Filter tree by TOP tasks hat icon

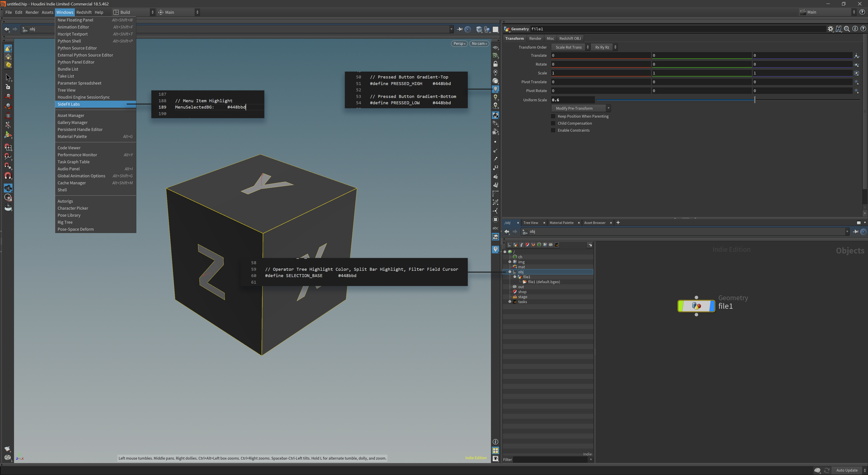(x=557, y=245)
